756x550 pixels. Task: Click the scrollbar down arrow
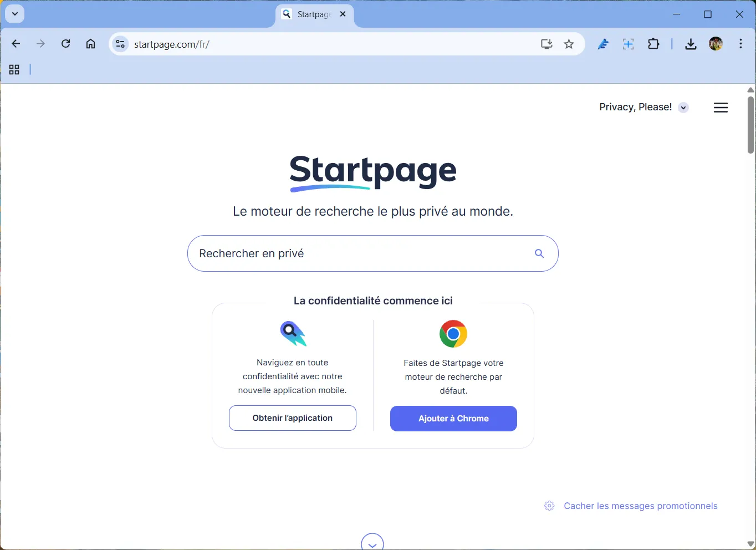pos(750,544)
